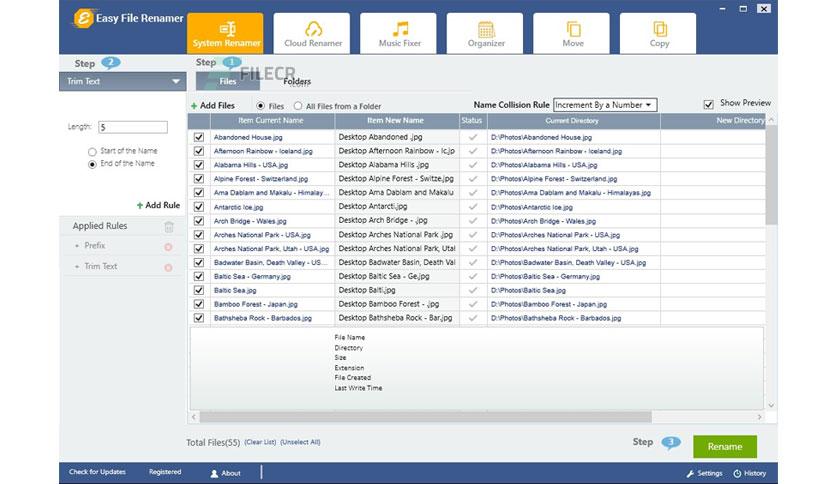Viewport: 836px width, 484px height.
Task: Click new name Desktop Baltic Sea - Ge.jpg
Action: point(384,276)
